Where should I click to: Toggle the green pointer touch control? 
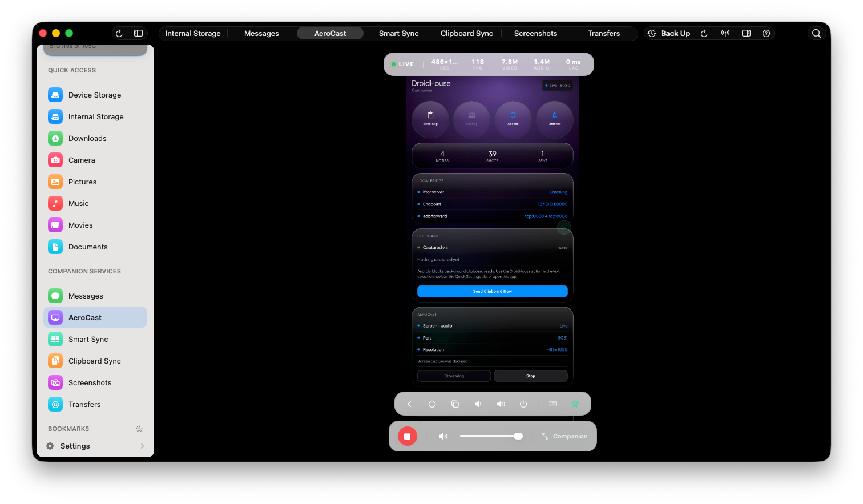coord(575,404)
